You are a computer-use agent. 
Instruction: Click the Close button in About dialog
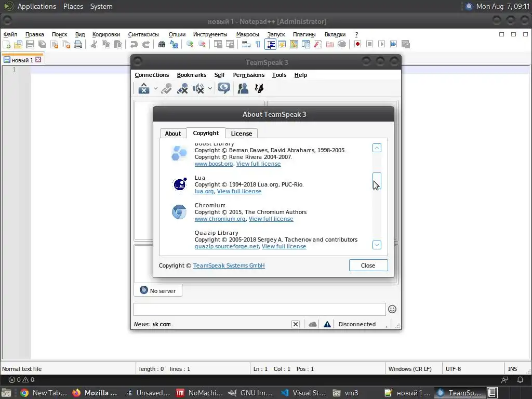(x=368, y=265)
